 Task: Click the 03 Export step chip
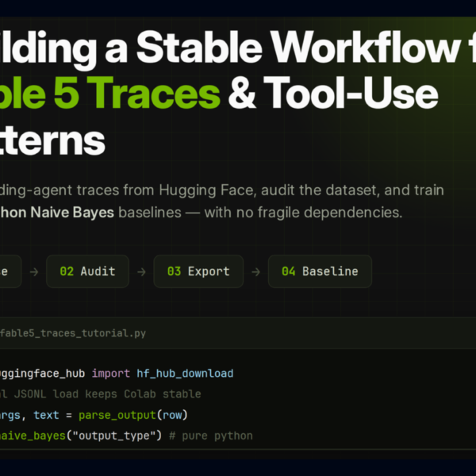click(x=198, y=271)
